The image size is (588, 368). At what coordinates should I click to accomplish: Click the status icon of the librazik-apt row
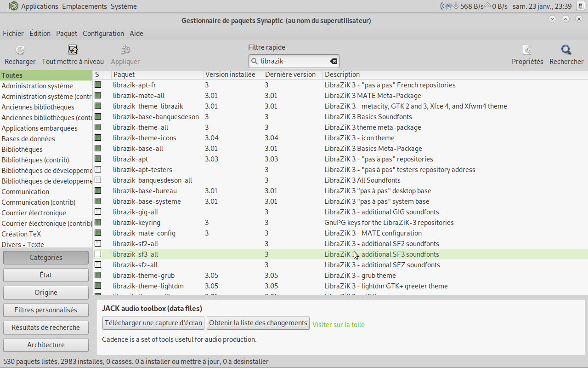point(98,159)
